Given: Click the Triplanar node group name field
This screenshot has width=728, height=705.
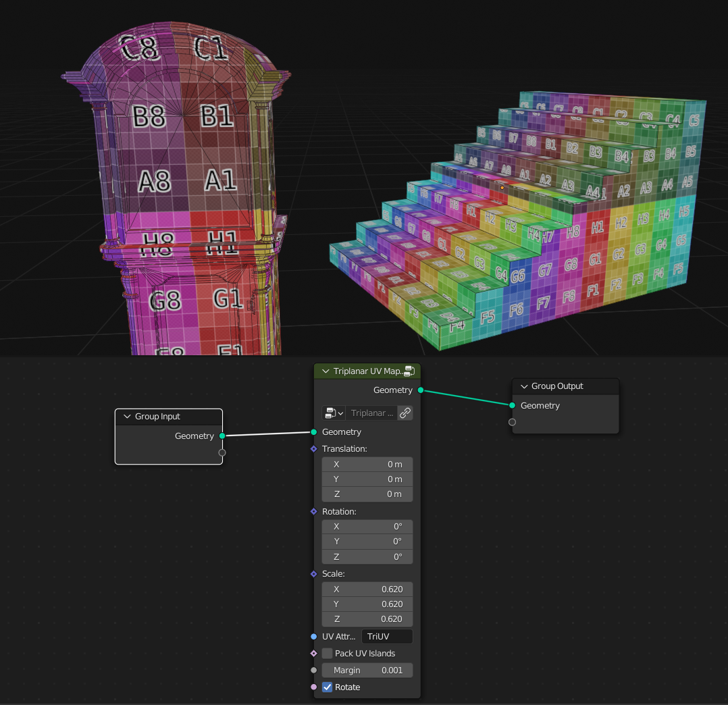Looking at the screenshot, I should (x=371, y=413).
